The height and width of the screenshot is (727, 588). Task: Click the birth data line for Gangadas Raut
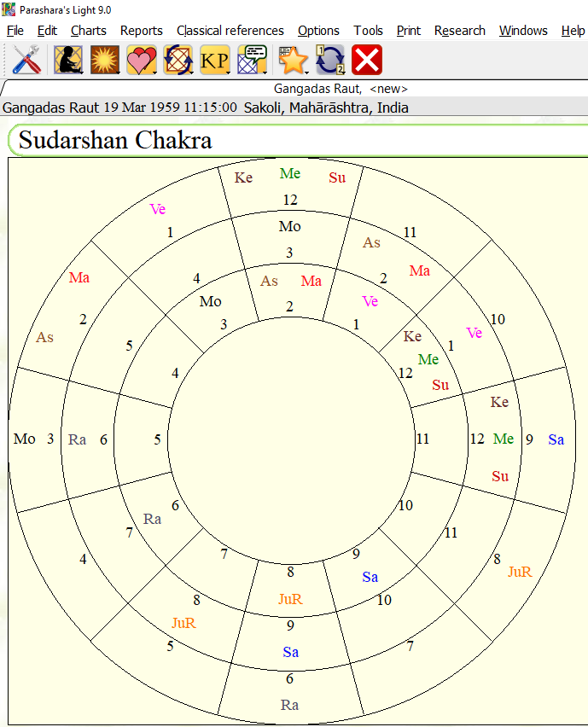205,108
